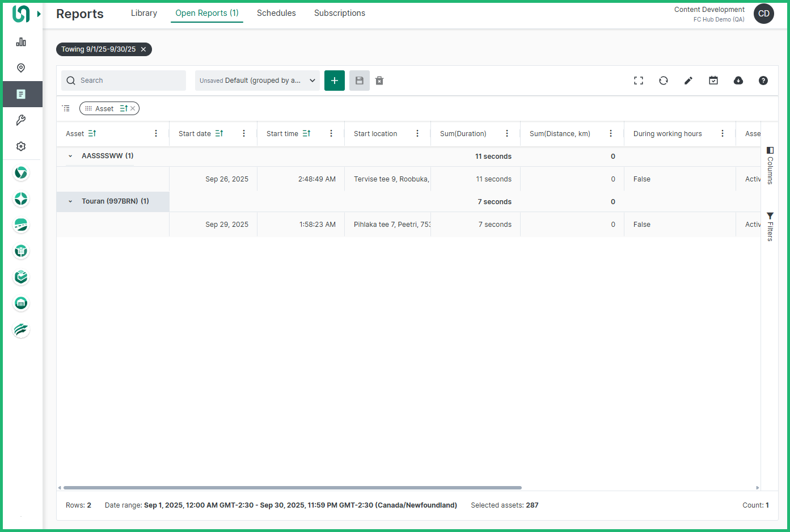This screenshot has width=790, height=532.
Task: Collapse the AASSSSWW group row
Action: 70,156
